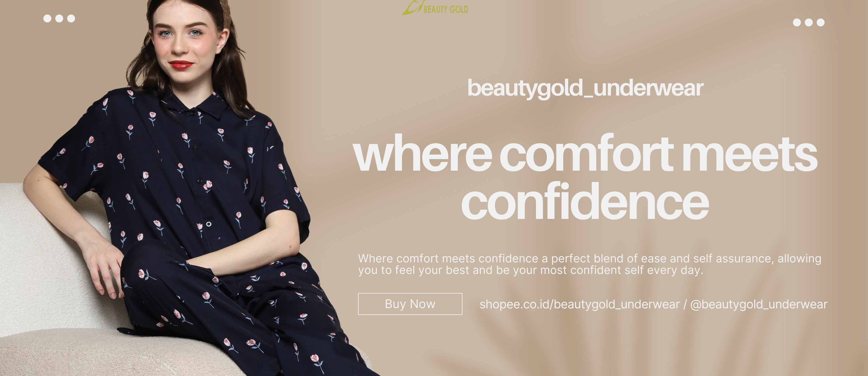Click the beautygold_underwear heading above the headline
This screenshot has height=376, width=868.
pos(585,89)
